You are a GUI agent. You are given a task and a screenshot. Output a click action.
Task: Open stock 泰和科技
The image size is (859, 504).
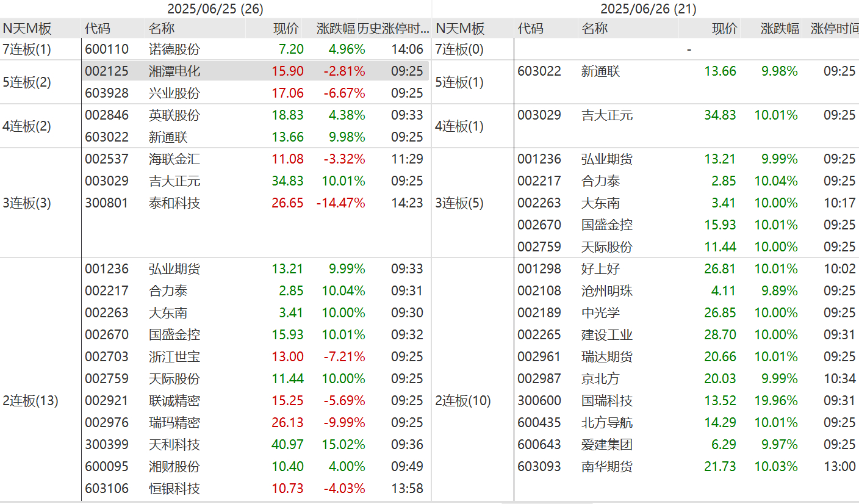pos(174,203)
